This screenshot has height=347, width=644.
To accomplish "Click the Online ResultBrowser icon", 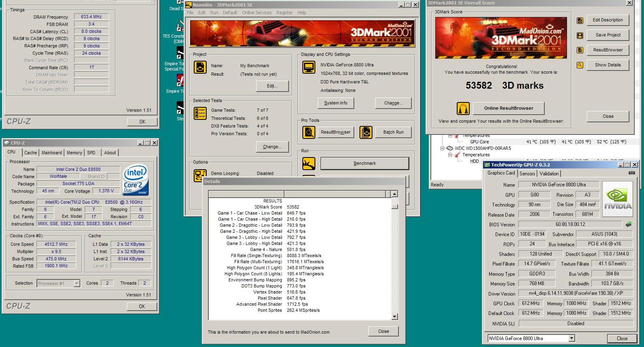I will [463, 108].
